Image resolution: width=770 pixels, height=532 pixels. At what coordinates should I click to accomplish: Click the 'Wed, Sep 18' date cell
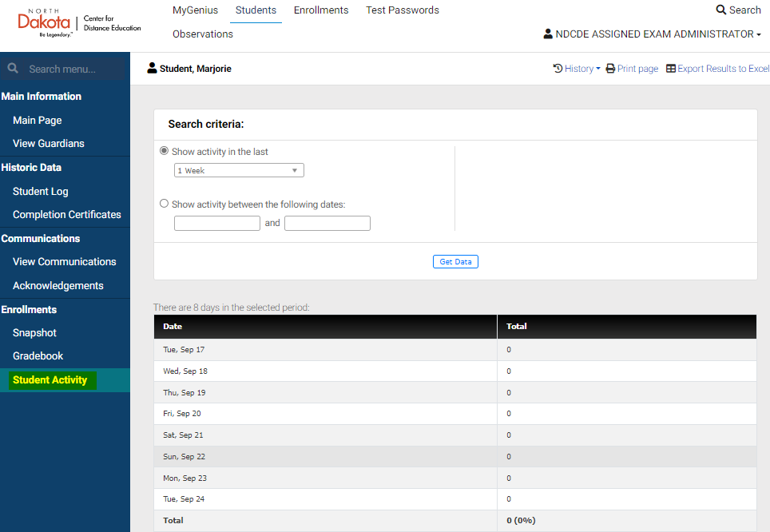pyautogui.click(x=326, y=371)
